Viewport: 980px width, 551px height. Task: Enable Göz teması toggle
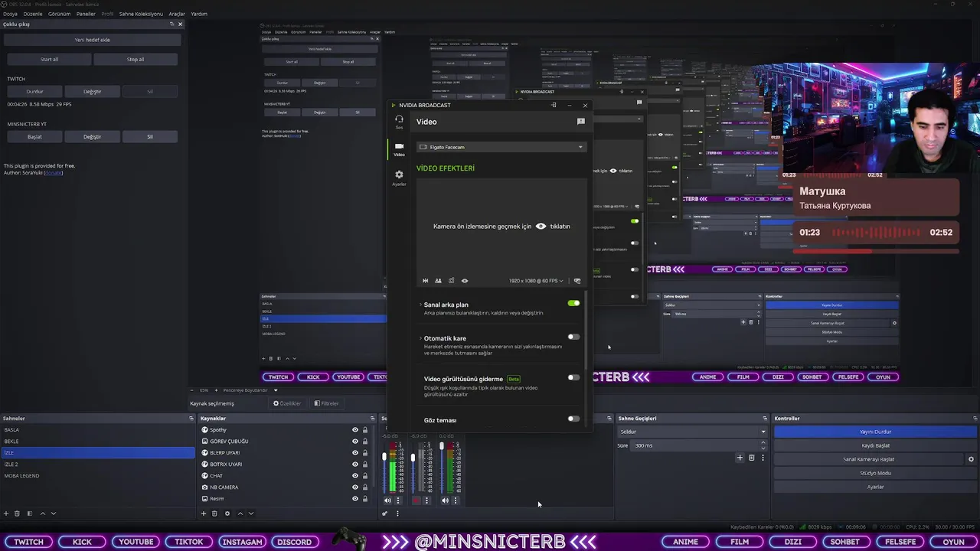(x=573, y=419)
